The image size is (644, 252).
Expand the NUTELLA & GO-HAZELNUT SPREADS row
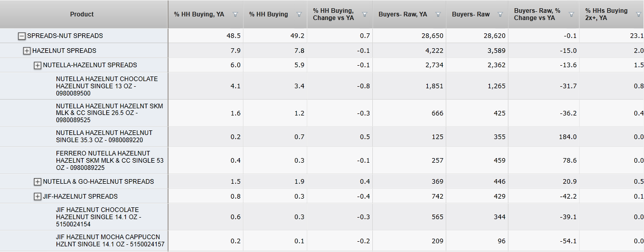(37, 182)
